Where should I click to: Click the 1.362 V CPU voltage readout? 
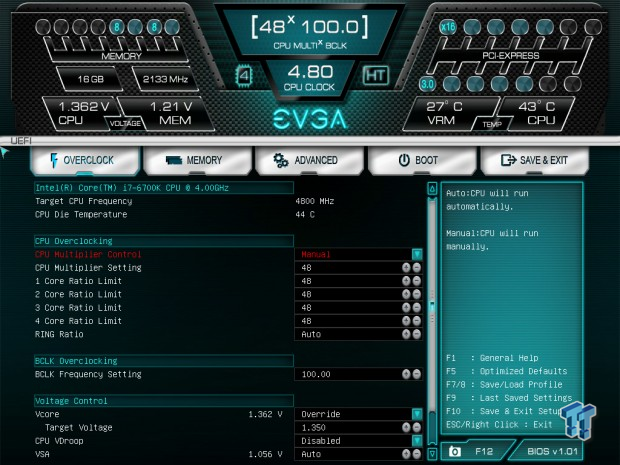tap(83, 113)
